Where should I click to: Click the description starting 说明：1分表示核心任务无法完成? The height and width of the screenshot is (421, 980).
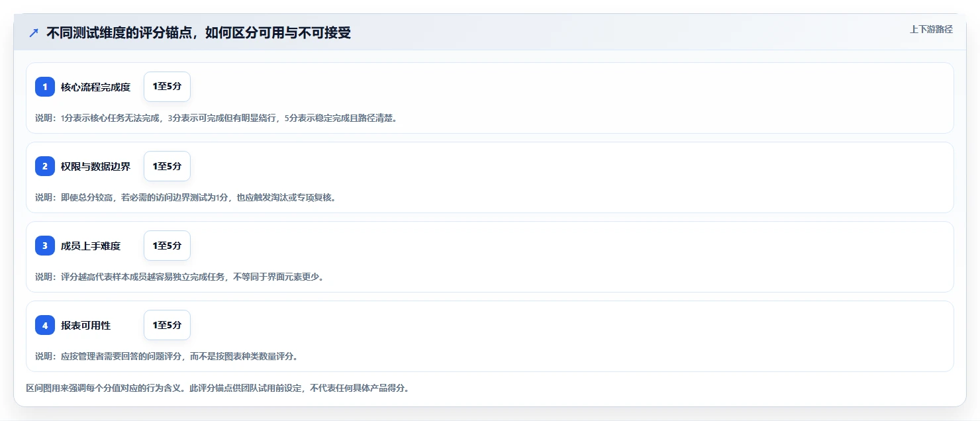tap(216, 118)
